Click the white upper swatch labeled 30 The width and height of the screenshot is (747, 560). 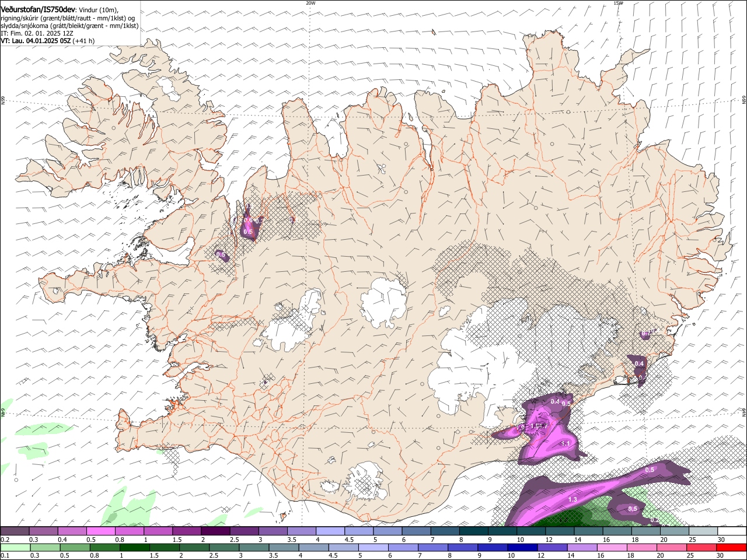[732, 531]
